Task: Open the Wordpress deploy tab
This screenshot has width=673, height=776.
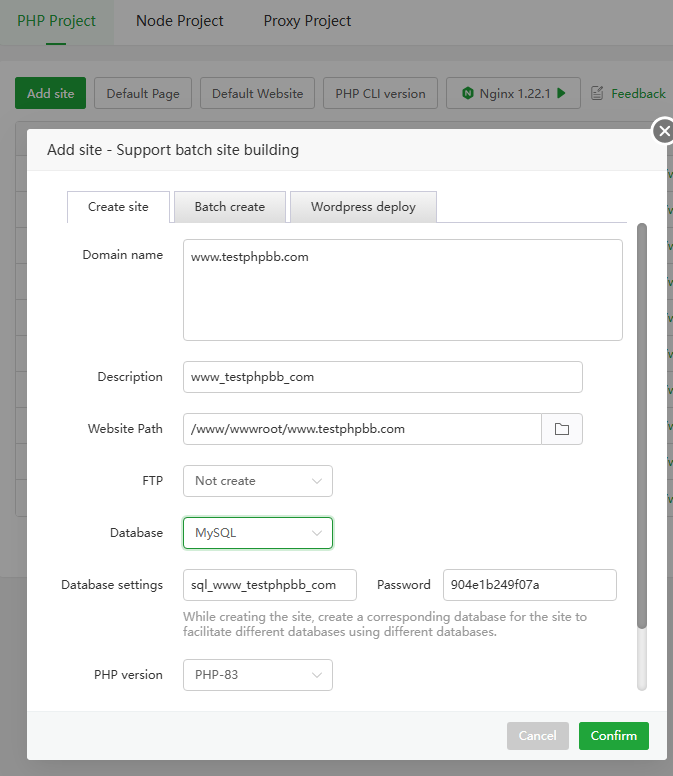Action: (x=362, y=207)
